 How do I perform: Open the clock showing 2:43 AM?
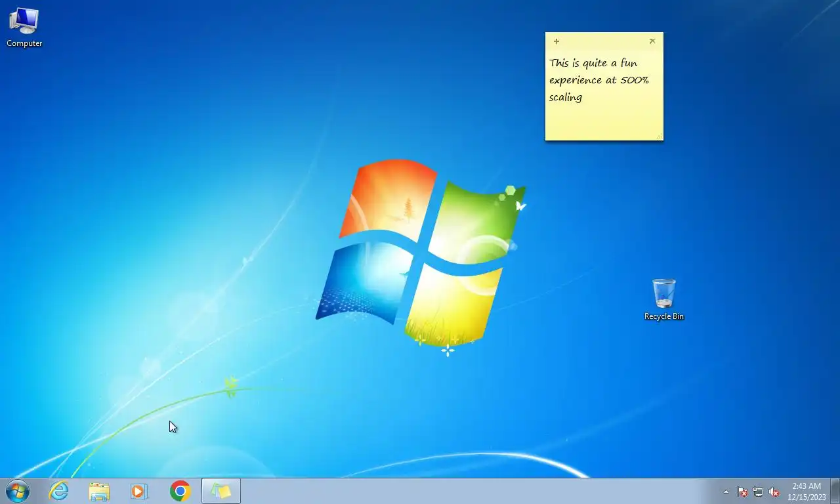807,492
